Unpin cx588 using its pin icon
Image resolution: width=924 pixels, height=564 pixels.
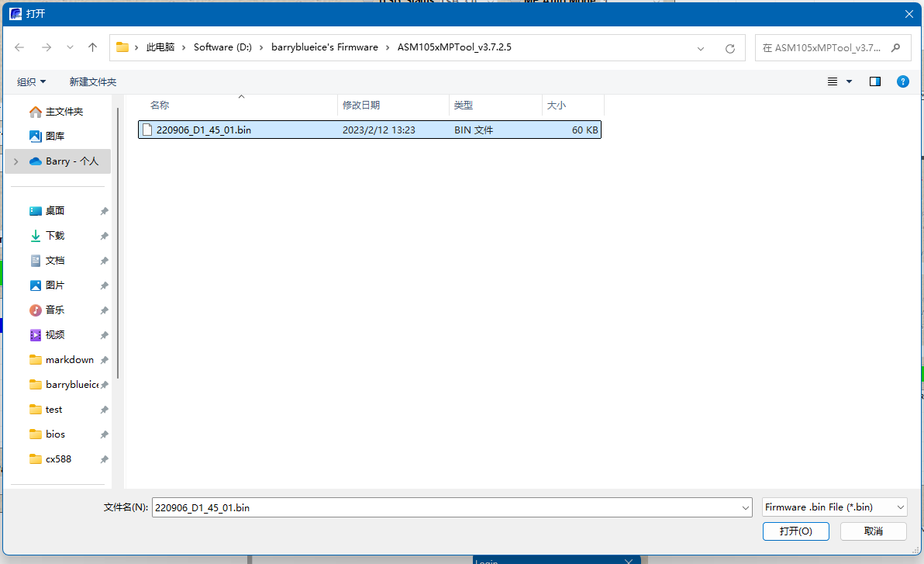point(105,458)
